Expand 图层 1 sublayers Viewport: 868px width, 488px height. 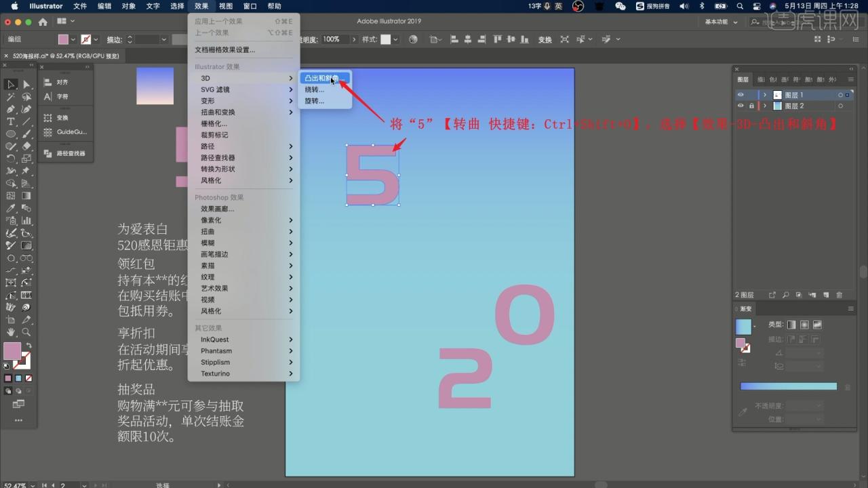click(765, 95)
